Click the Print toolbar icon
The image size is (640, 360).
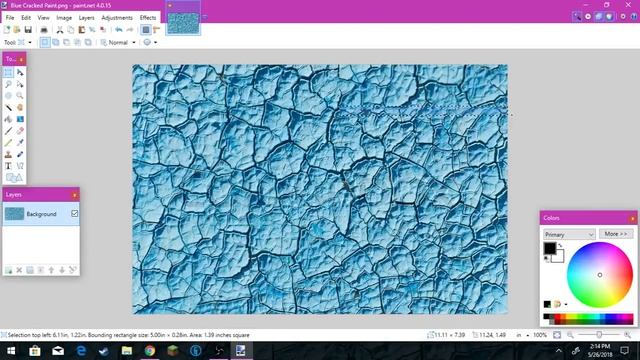(44, 30)
